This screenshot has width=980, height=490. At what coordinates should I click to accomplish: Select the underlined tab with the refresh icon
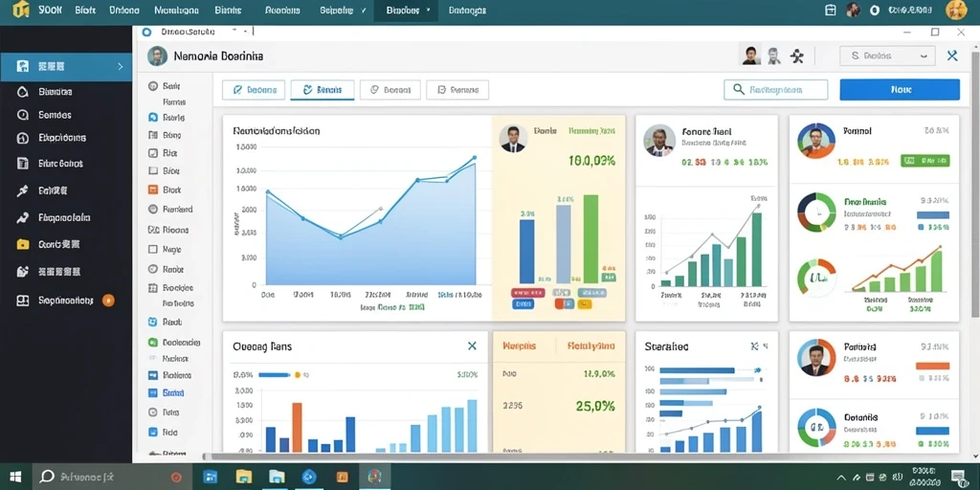(x=323, y=90)
